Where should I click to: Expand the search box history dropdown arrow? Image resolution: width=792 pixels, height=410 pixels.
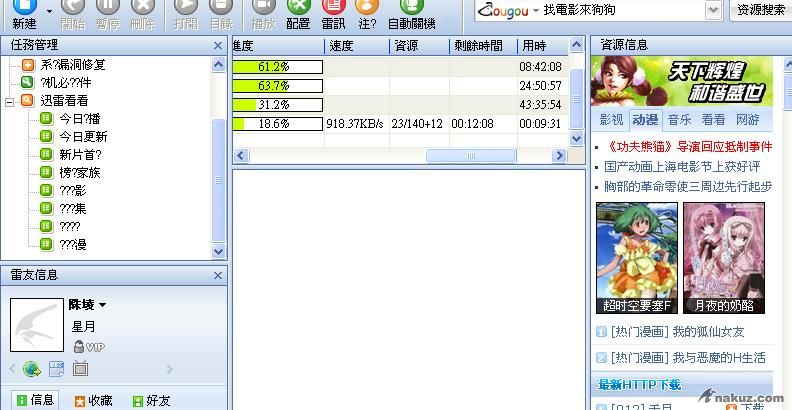click(713, 10)
